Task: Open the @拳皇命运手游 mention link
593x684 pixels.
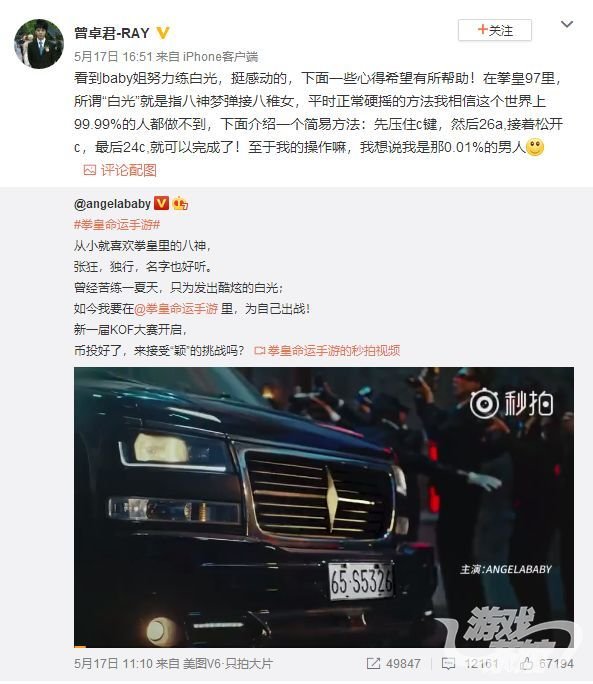Action: tap(175, 309)
